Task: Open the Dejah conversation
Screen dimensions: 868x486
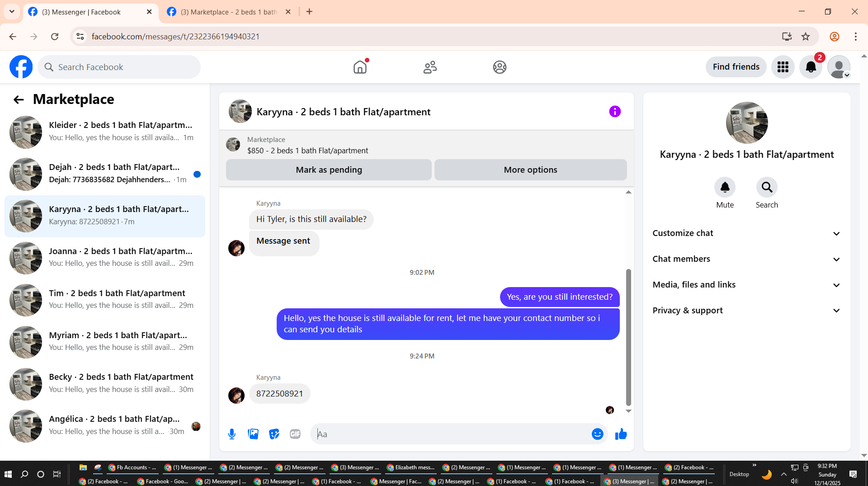Action: tap(105, 174)
